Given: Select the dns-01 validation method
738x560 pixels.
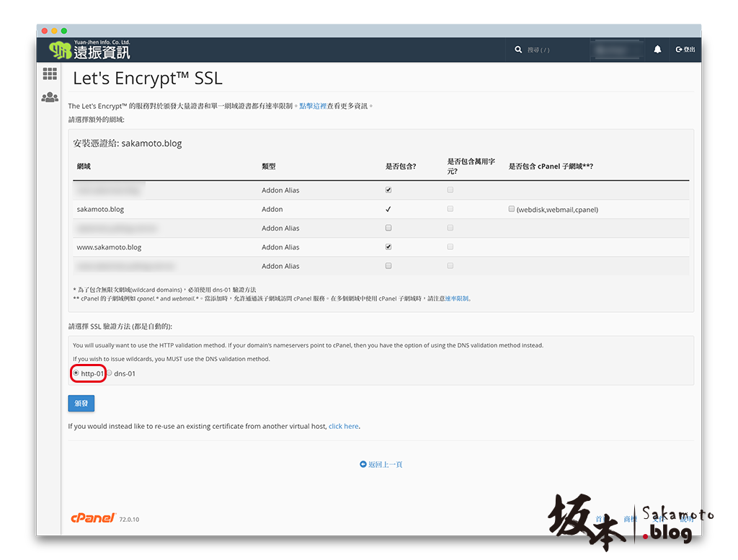Looking at the screenshot, I should coord(110,373).
